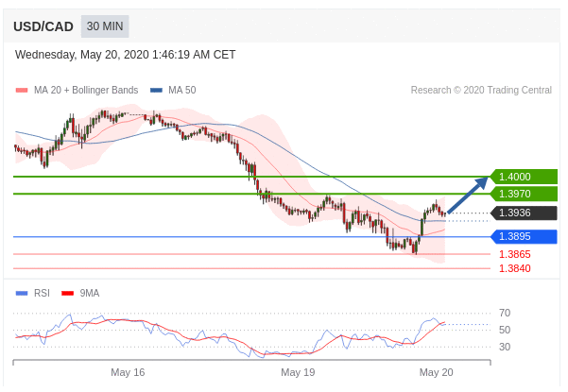This screenshot has width=568, height=392.
Task: Click the '9MA' legend label
Action: [x=90, y=293]
